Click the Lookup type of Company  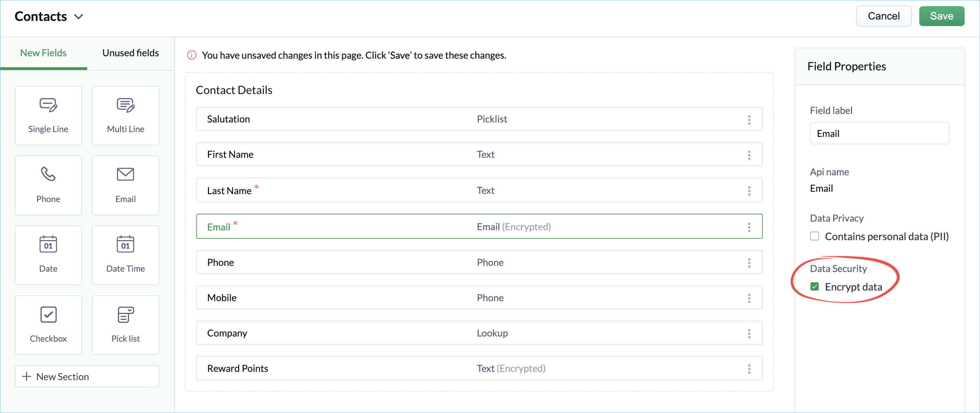click(492, 333)
